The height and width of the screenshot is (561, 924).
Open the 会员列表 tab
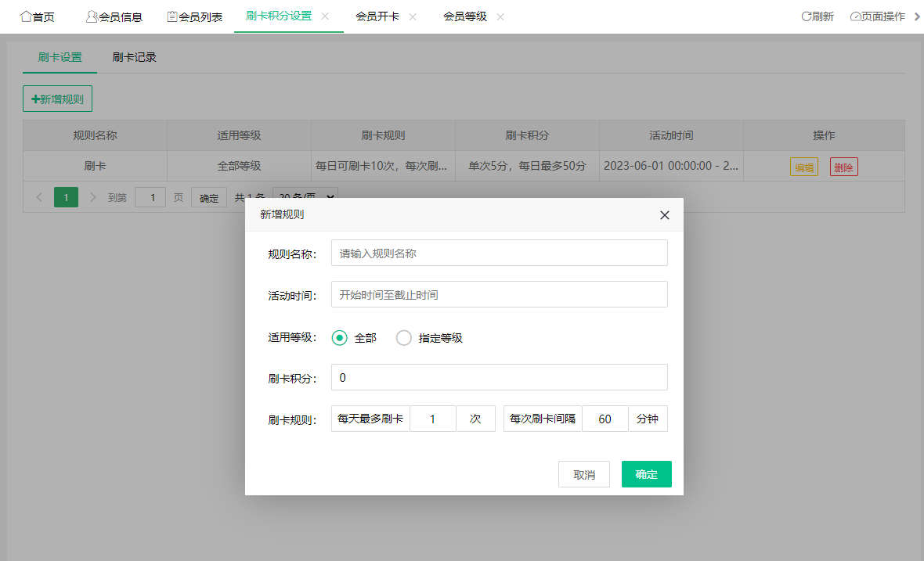pyautogui.click(x=195, y=16)
